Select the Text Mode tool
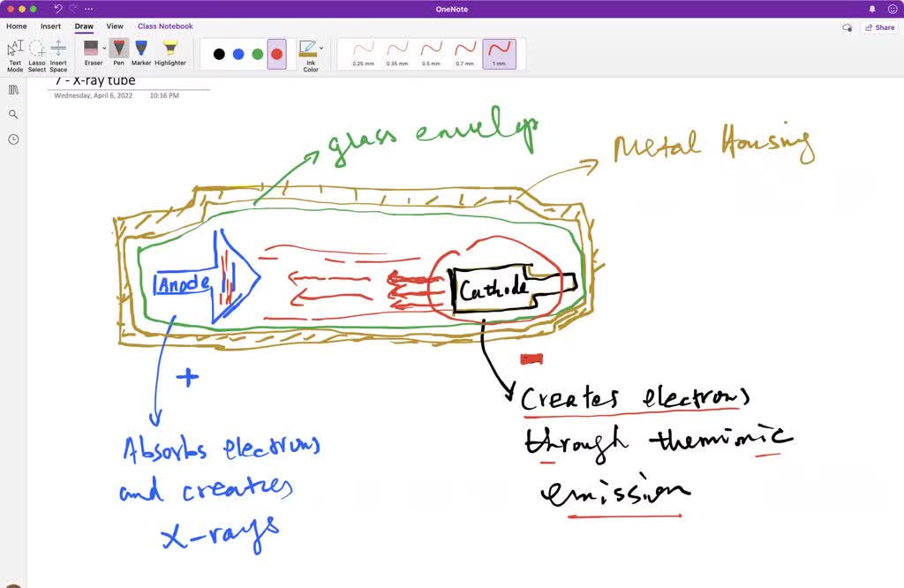The width and height of the screenshot is (904, 588). [16, 56]
